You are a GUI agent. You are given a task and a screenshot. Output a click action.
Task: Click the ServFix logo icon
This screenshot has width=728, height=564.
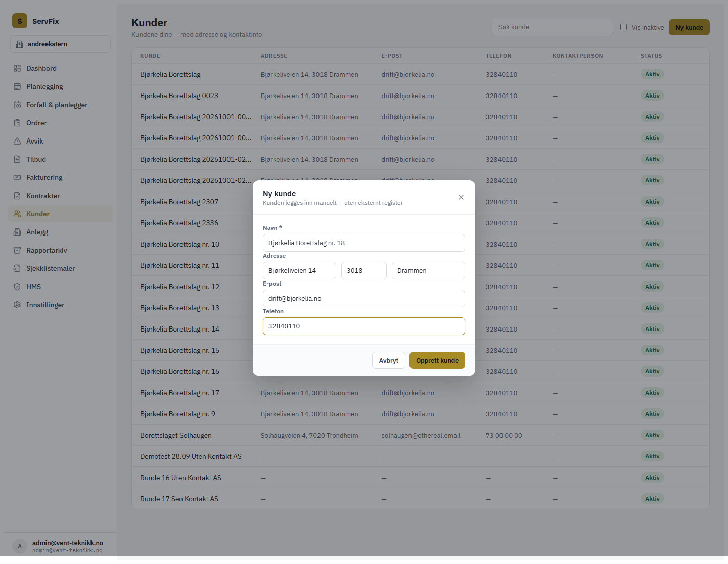(20, 21)
